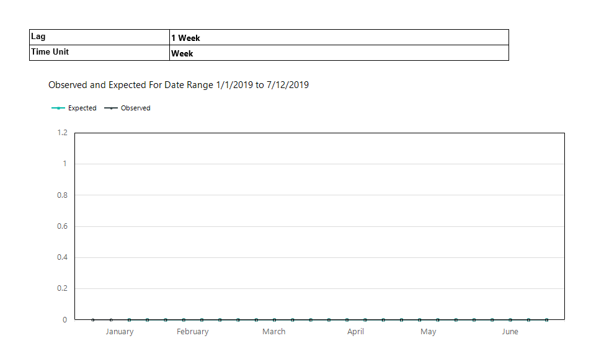This screenshot has height=364, width=604.
Task: Click the 0.4 y-axis value
Action: pyautogui.click(x=63, y=257)
